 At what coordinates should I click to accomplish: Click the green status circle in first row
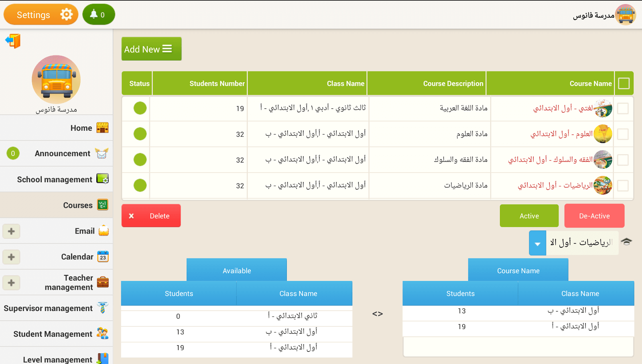[140, 108]
